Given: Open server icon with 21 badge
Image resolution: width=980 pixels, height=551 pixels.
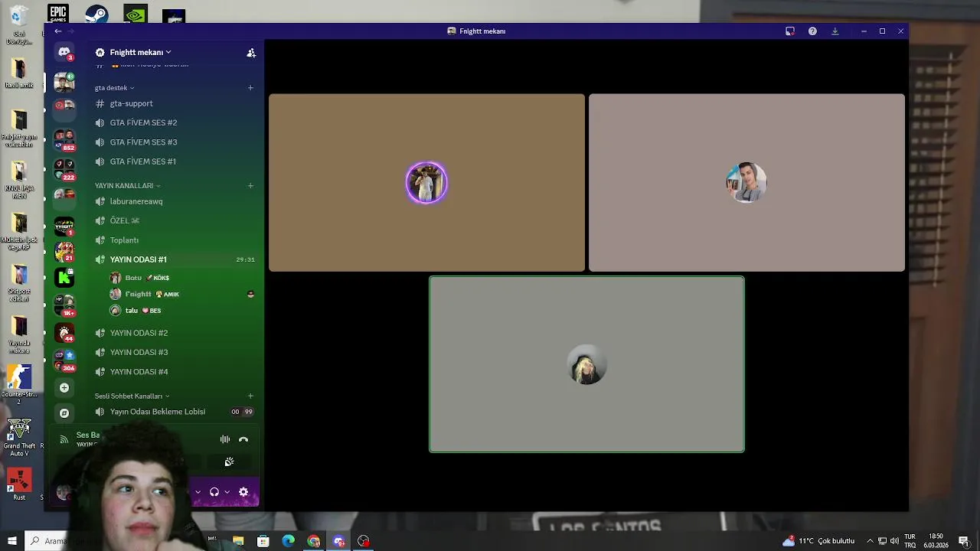Looking at the screenshot, I should click(64, 251).
